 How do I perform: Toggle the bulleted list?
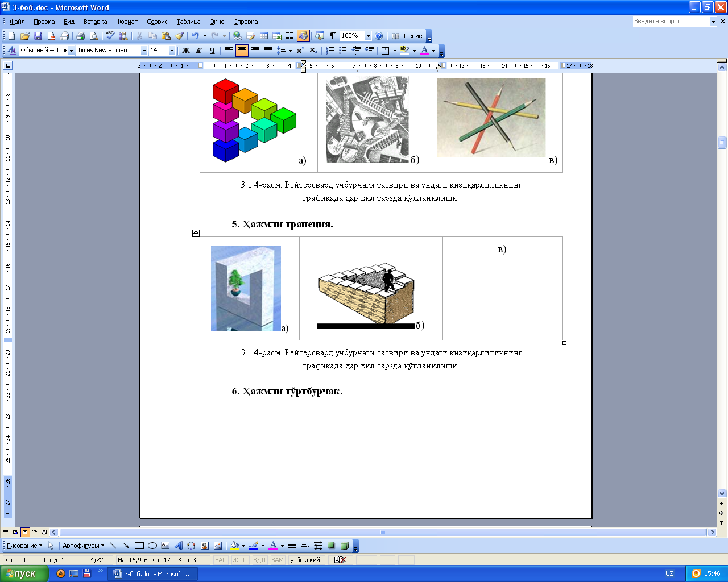click(342, 51)
